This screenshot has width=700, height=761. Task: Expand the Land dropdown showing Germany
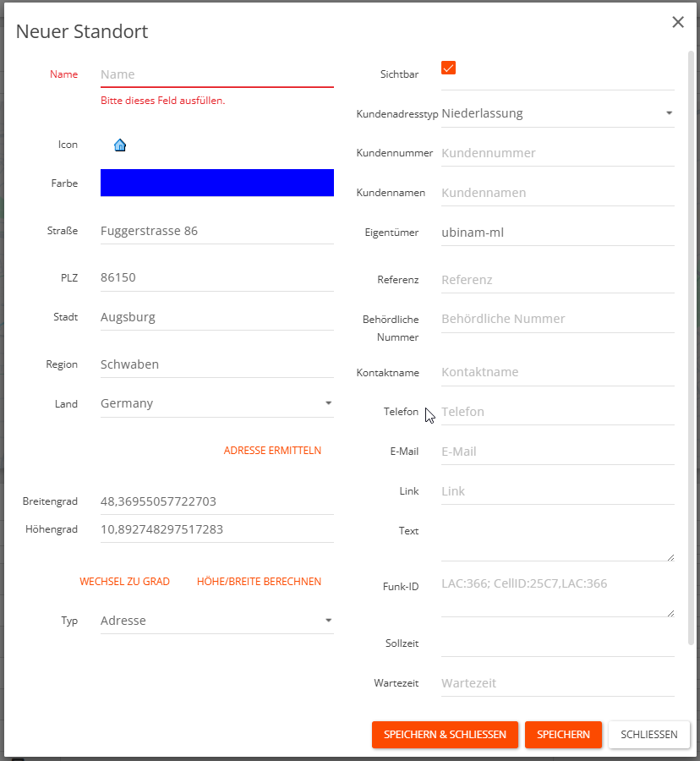216,403
